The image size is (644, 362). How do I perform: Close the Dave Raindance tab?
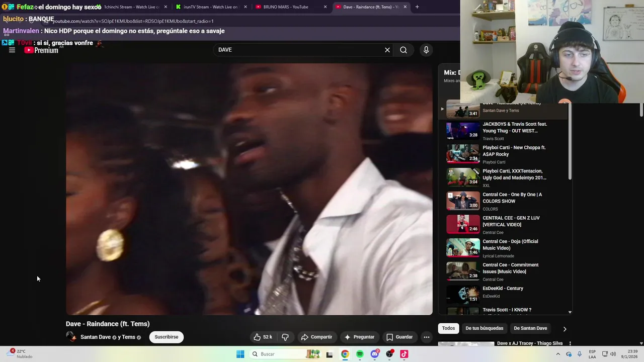(405, 7)
